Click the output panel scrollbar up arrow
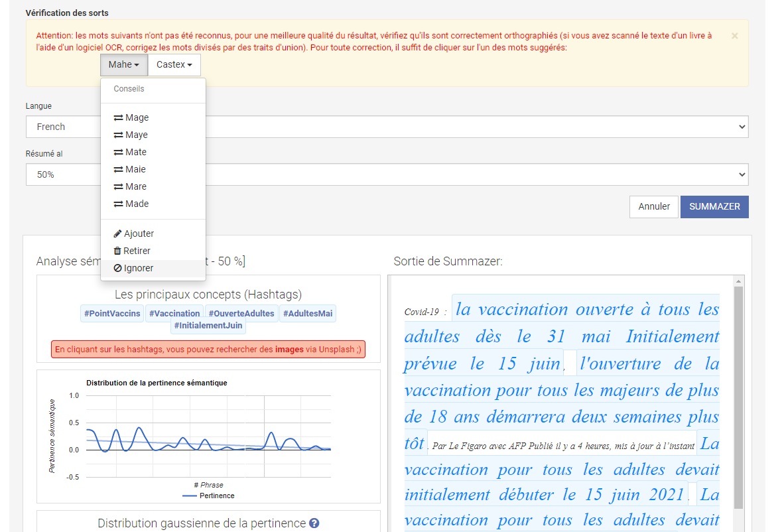 click(738, 281)
